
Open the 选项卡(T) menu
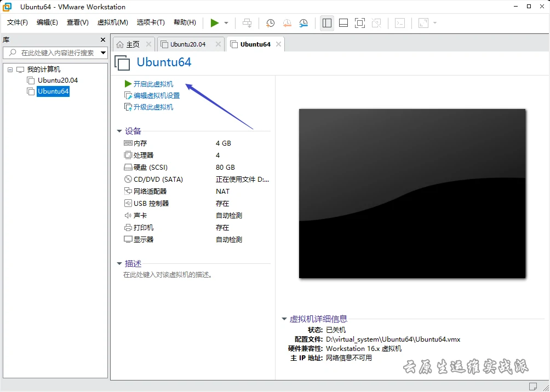click(151, 22)
